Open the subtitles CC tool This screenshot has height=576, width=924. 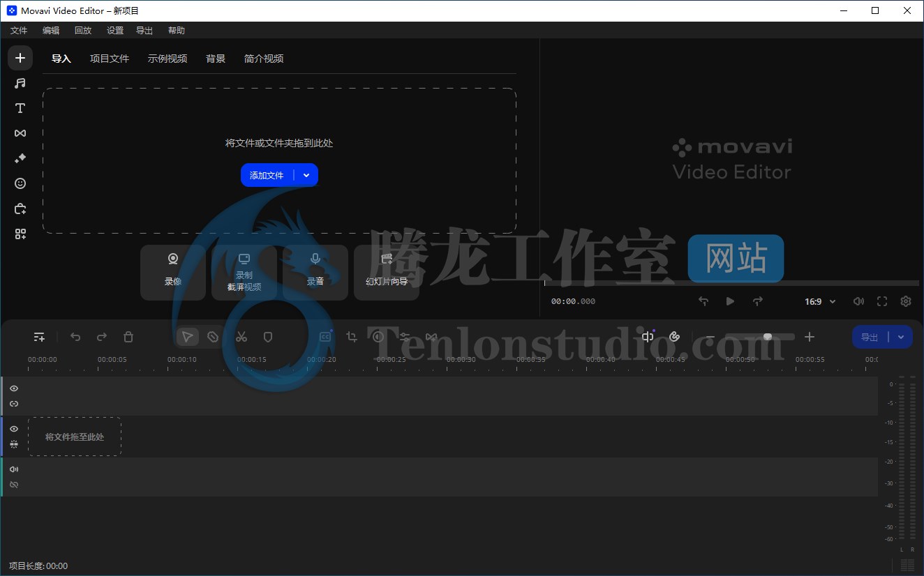tap(325, 337)
